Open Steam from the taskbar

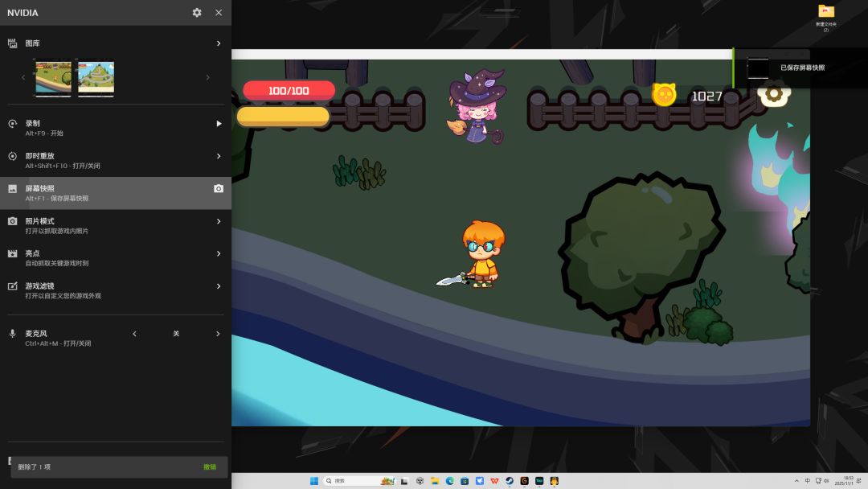(510, 481)
